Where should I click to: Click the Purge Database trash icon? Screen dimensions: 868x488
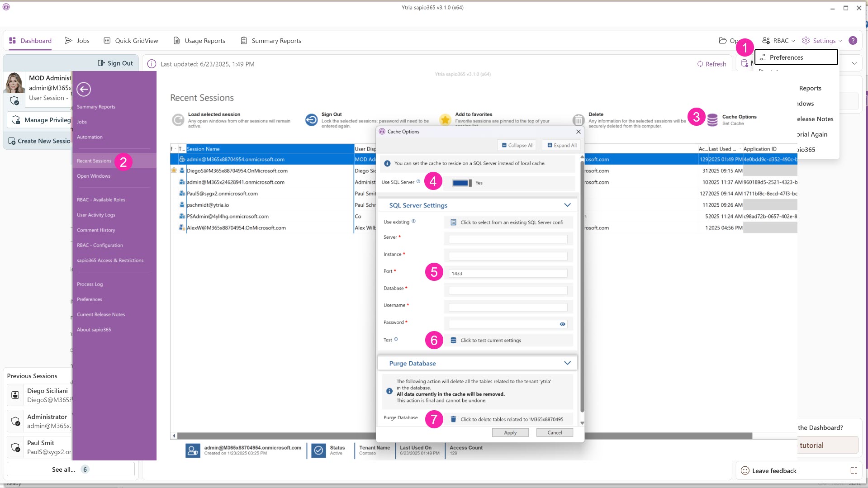[x=453, y=419]
